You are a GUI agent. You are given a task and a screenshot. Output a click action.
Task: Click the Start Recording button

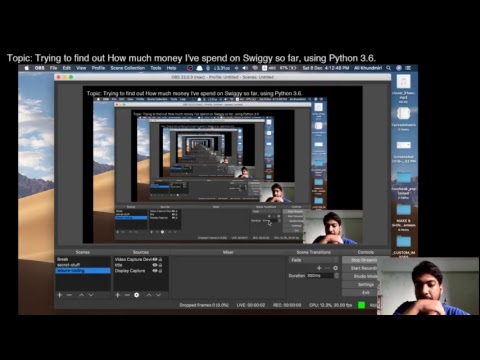pos(360,268)
